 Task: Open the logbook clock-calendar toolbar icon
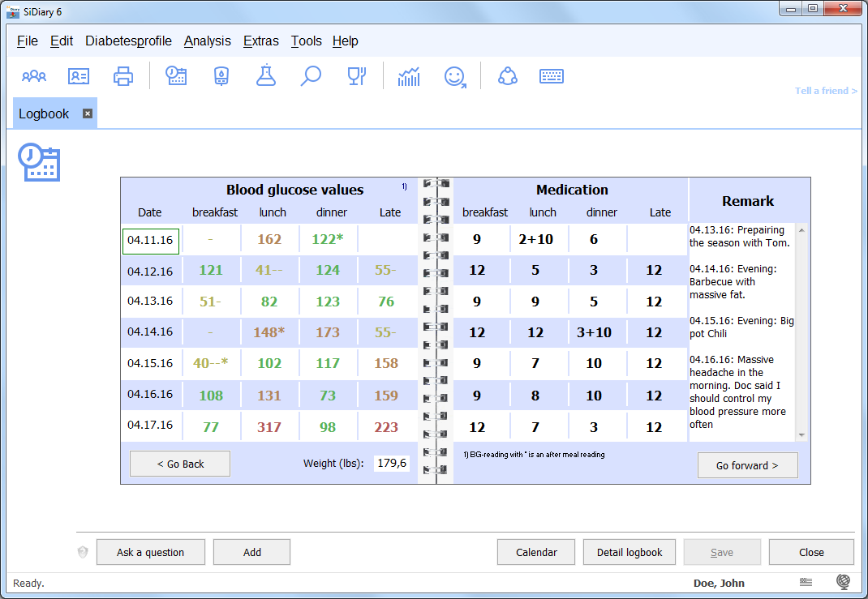176,76
